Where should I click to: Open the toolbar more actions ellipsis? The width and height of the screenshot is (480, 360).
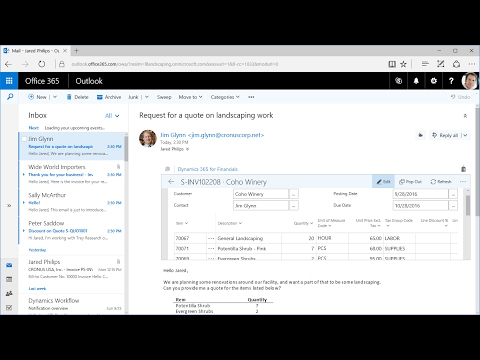(251, 97)
